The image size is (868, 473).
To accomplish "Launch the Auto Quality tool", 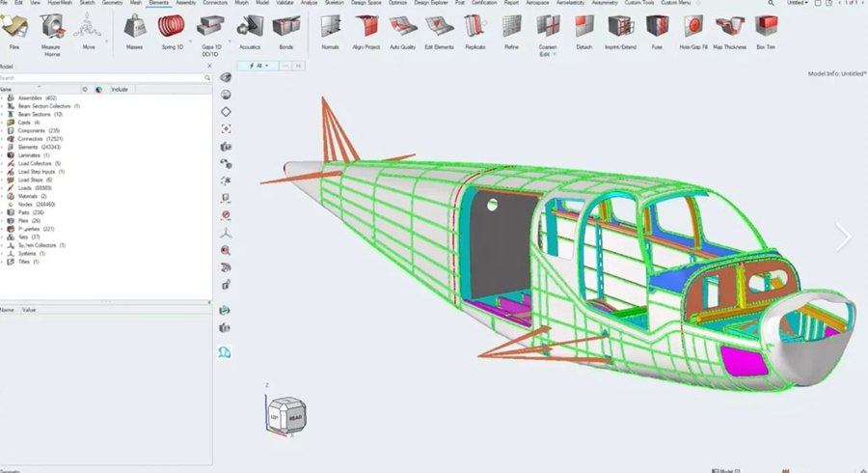I will 402,33.
